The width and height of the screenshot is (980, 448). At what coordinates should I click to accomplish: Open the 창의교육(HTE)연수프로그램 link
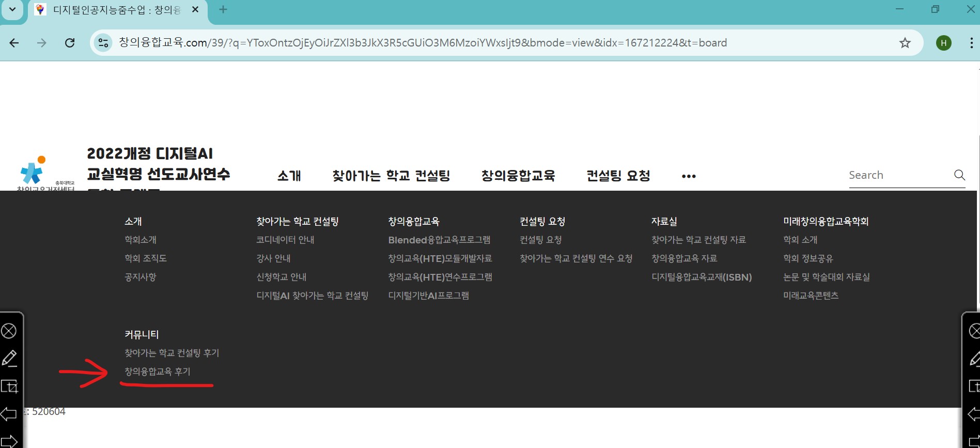(440, 277)
